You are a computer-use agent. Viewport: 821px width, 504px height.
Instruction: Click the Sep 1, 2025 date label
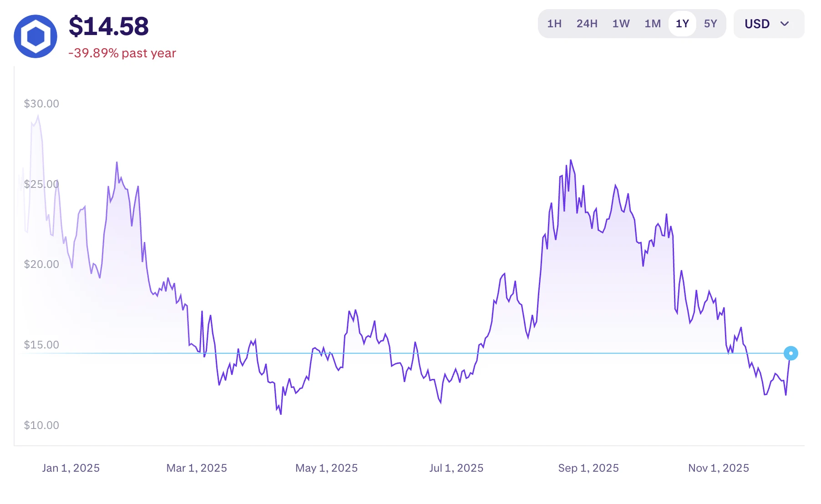click(588, 468)
